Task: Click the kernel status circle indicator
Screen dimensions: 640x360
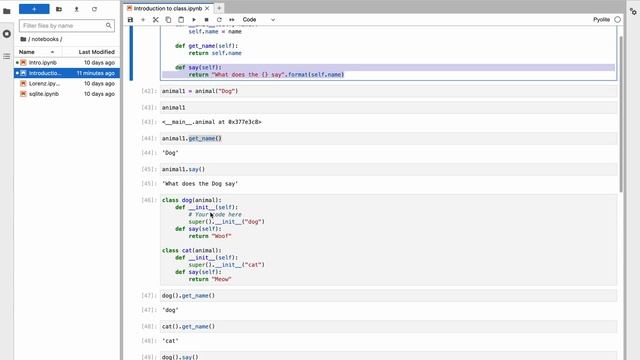Action: (x=617, y=20)
